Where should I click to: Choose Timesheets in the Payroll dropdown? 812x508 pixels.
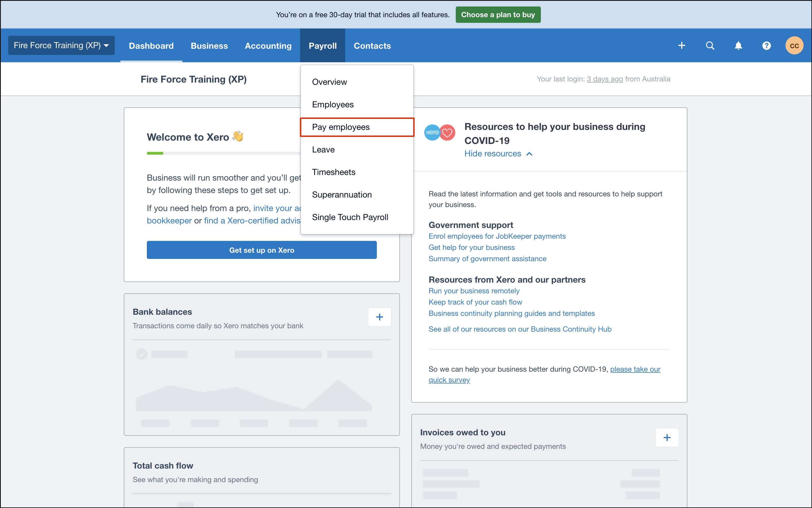point(333,172)
